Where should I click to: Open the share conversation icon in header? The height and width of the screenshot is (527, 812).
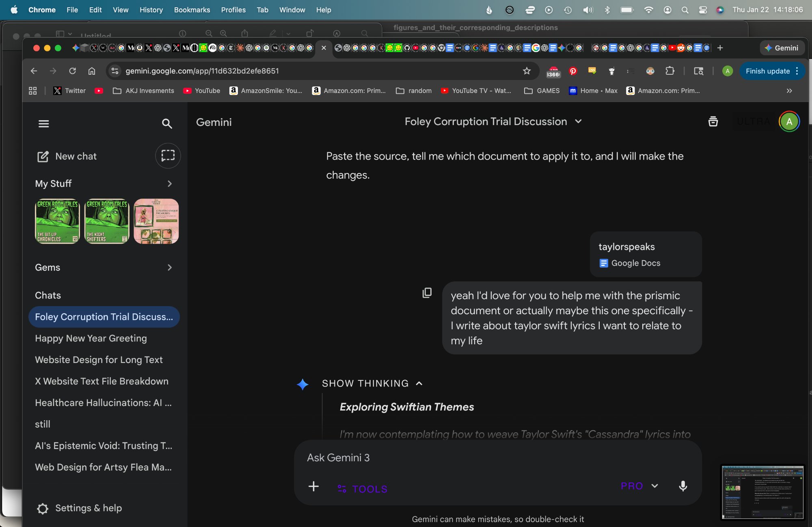pyautogui.click(x=713, y=121)
